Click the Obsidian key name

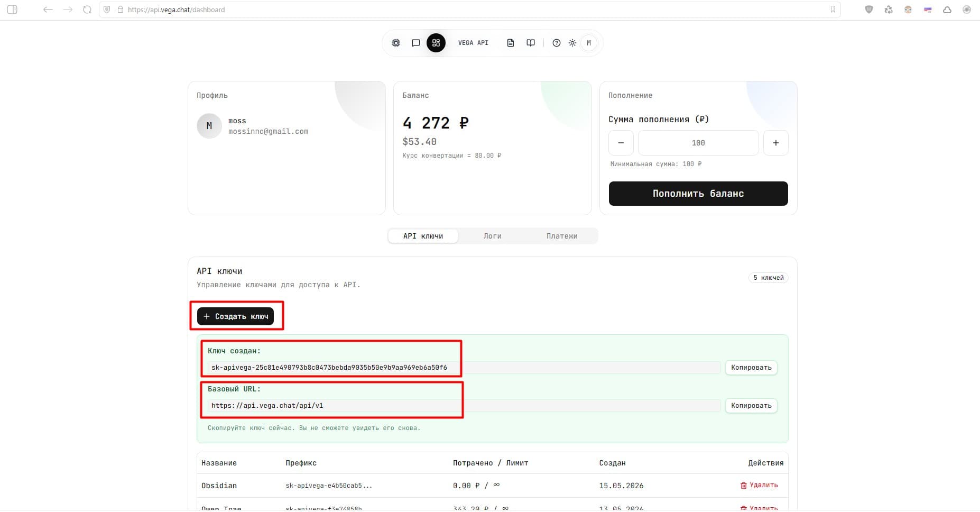pyautogui.click(x=219, y=486)
